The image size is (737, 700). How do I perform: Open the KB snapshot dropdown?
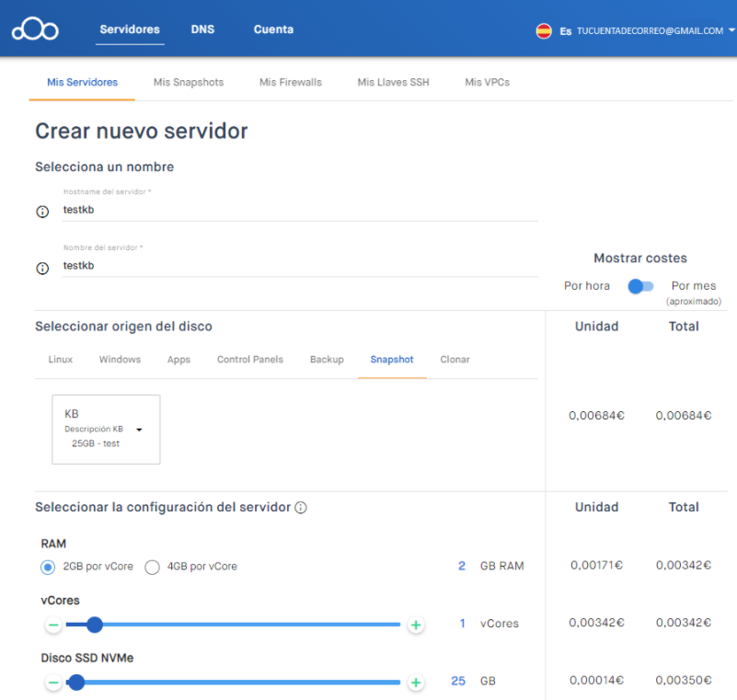click(106, 430)
